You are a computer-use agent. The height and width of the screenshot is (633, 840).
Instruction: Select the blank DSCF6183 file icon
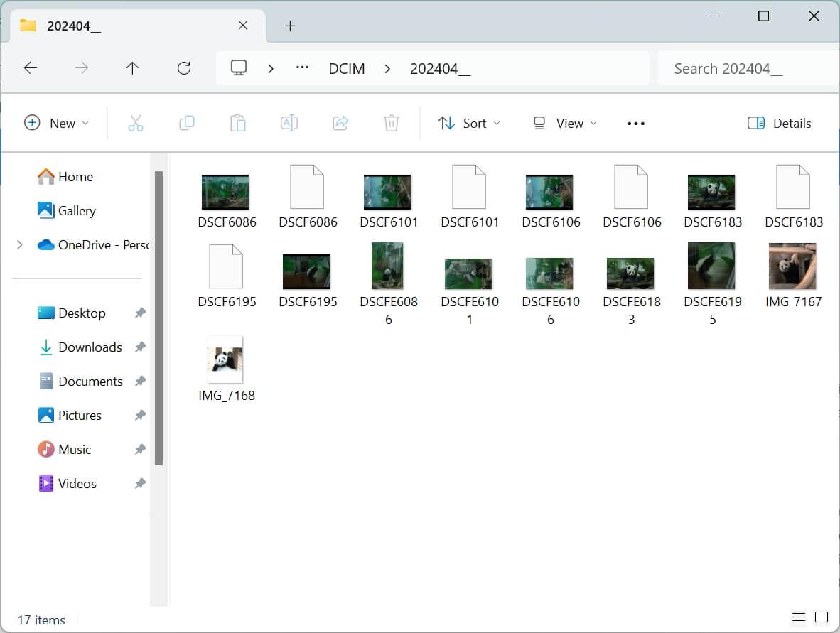coord(793,187)
